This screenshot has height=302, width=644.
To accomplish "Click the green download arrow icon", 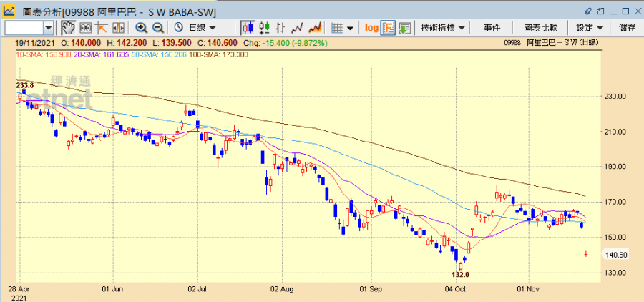I will coord(404,28).
